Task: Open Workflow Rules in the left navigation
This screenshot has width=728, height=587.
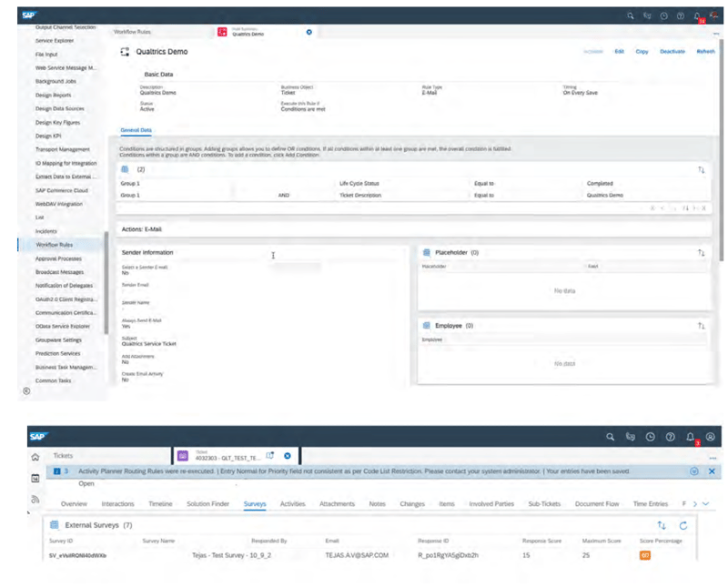Action: 55,245
